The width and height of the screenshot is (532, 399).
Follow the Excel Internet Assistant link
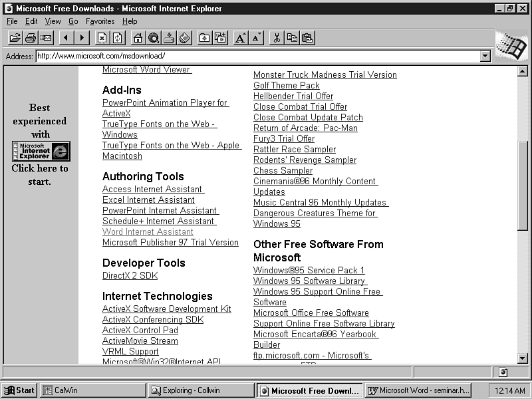[148, 200]
